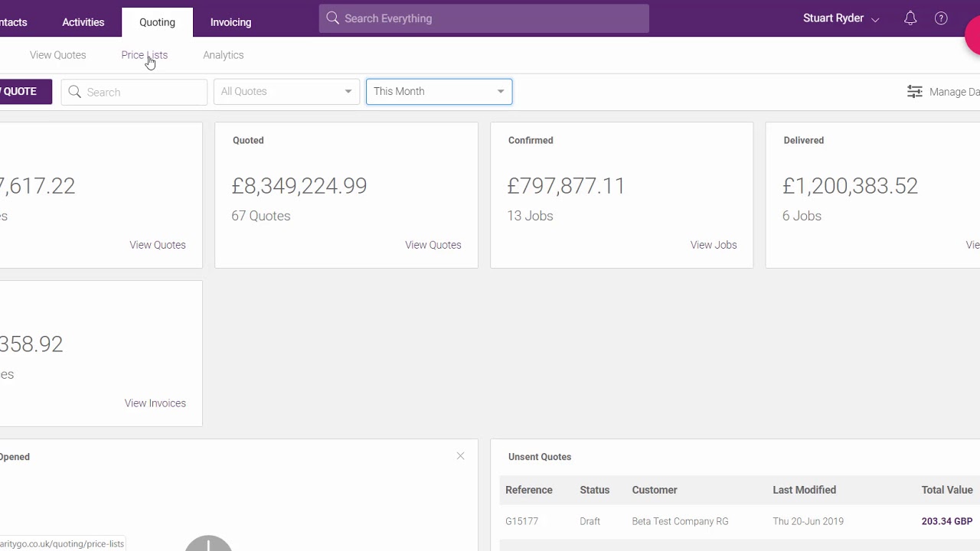This screenshot has height=551, width=980.
Task: Click the search magnifier in Search Everything
Action: pyautogui.click(x=332, y=18)
